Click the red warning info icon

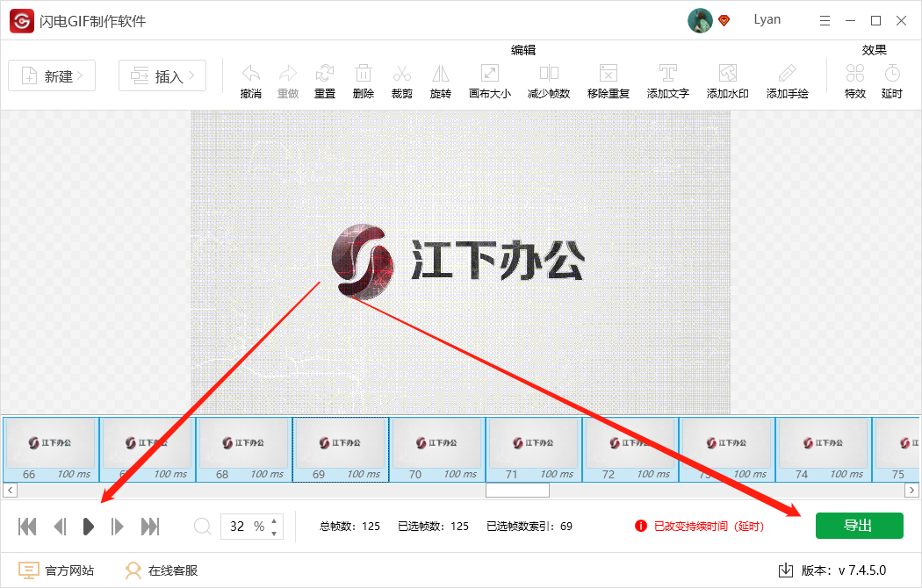(641, 526)
